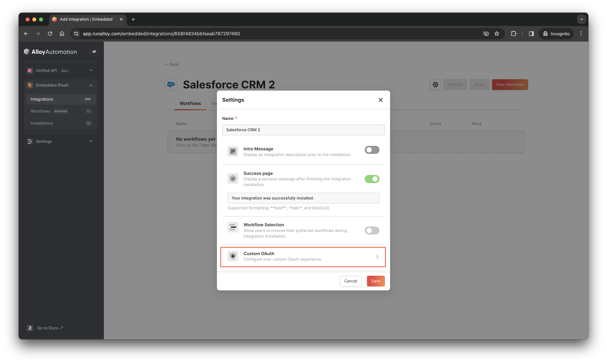This screenshot has height=364, width=607.
Task: Click the Save button
Action: coord(375,281)
